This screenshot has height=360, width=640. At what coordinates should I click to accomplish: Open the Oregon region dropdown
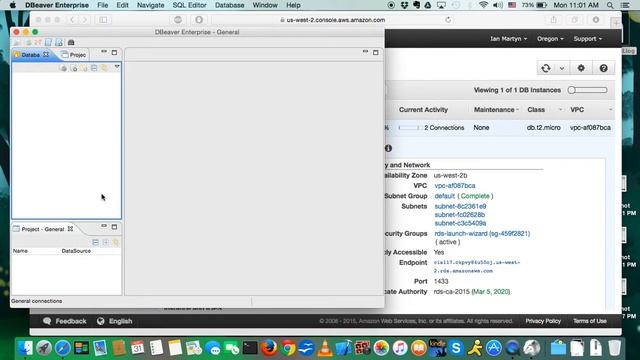(550, 39)
